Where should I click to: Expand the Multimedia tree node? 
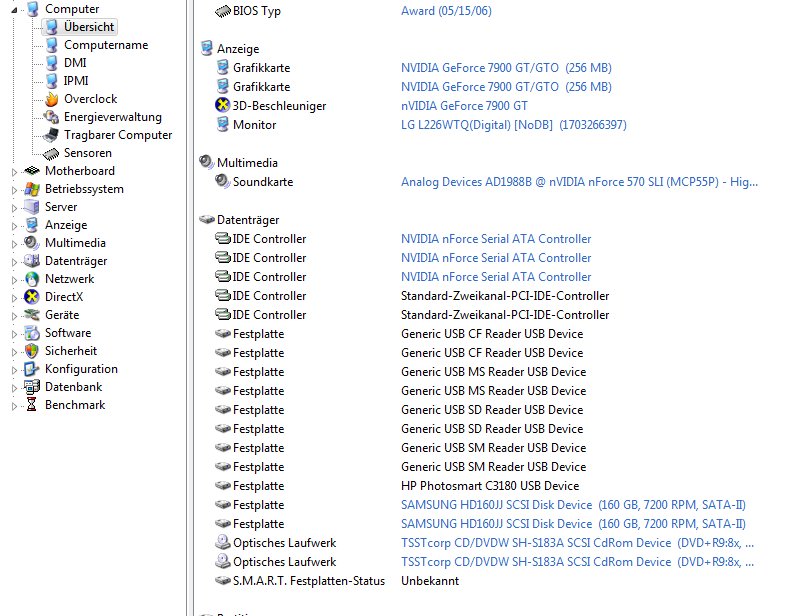14,244
